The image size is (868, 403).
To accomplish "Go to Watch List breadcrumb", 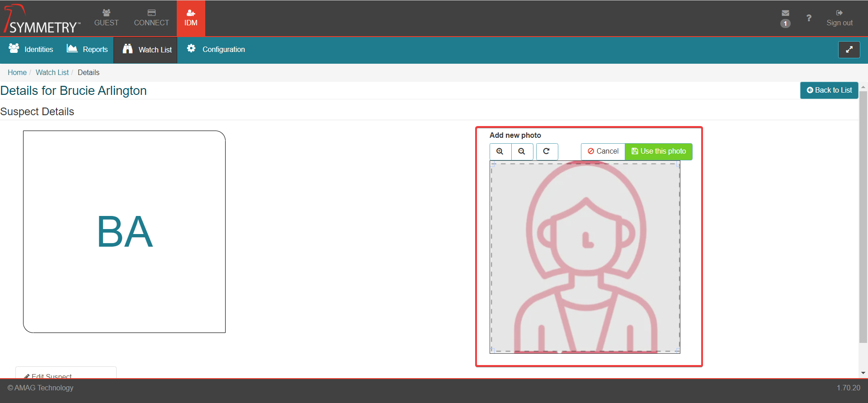I will (x=52, y=72).
